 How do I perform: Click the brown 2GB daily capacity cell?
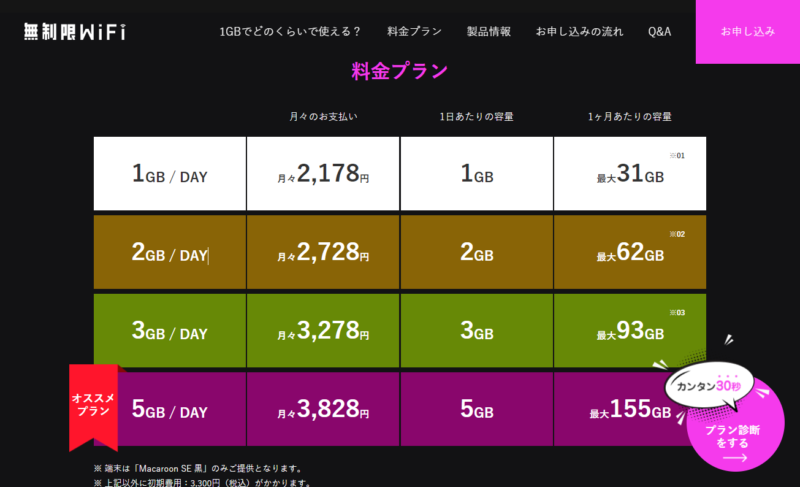pos(477,252)
